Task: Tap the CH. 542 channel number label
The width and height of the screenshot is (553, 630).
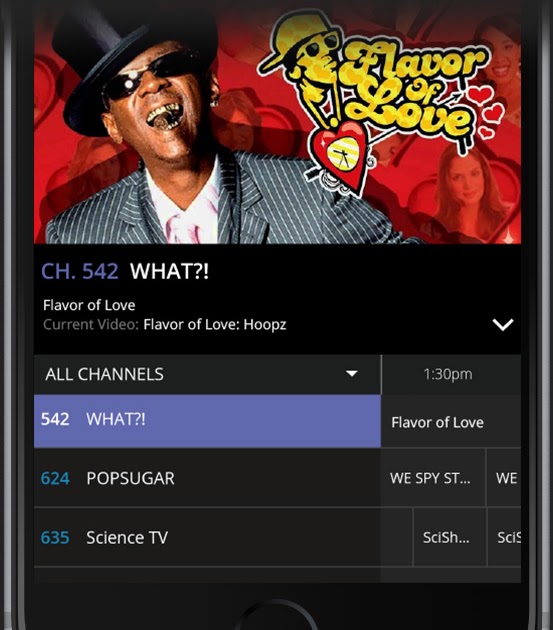Action: point(80,271)
